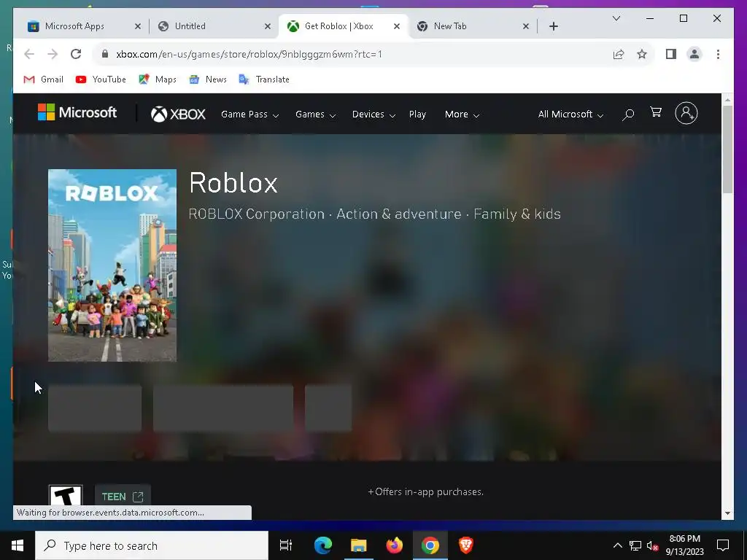Screen dimensions: 747x560
Task: Click the padlock site info icon
Action: (x=105, y=54)
